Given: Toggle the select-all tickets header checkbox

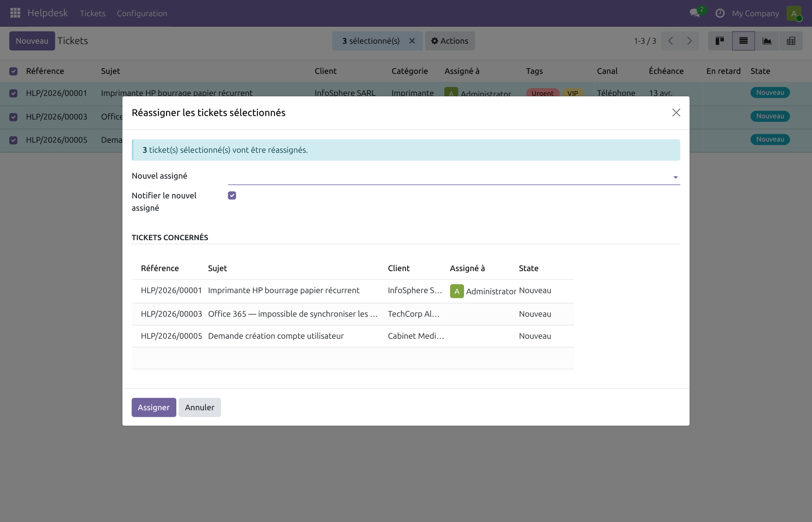Looking at the screenshot, I should coord(14,71).
